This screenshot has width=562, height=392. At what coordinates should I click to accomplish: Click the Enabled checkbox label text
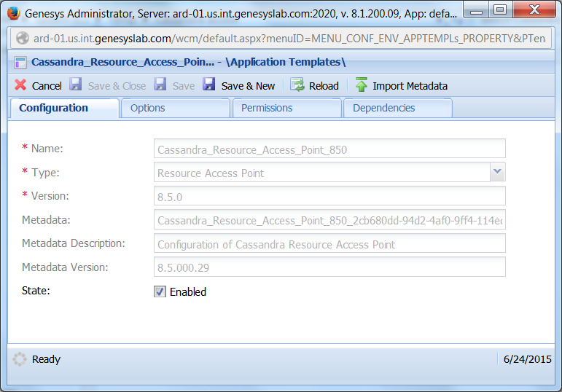[x=188, y=291]
